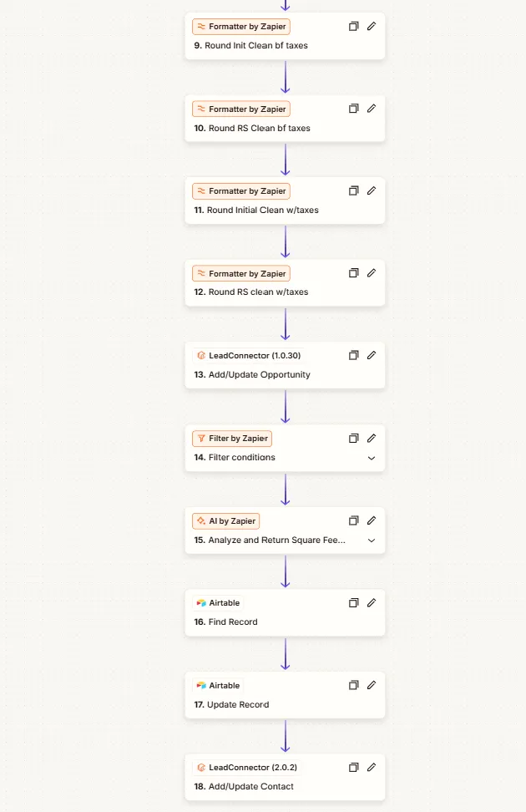Select step 12 Round RS clean w/taxes title
This screenshot has width=526, height=812.
[257, 292]
